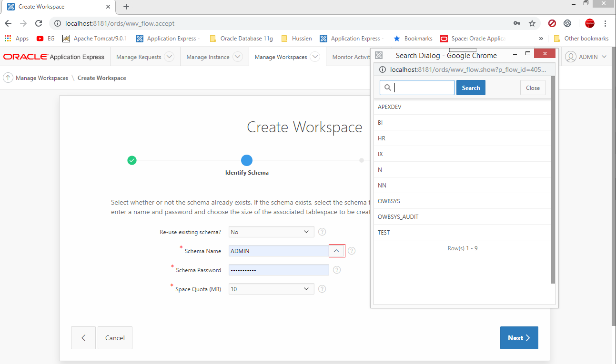Open the Schema Name popup list
Viewport: 616px width, 364px height.
[x=336, y=251]
